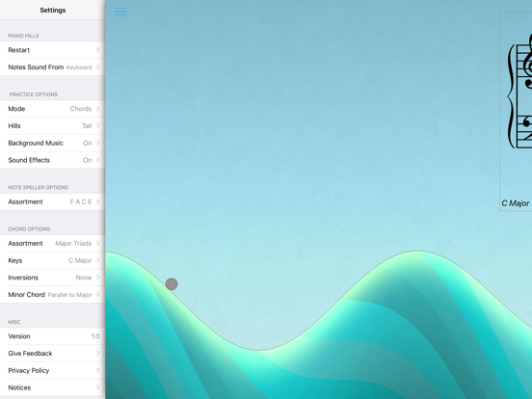Open the Hills setting showing Tall

[53, 126]
